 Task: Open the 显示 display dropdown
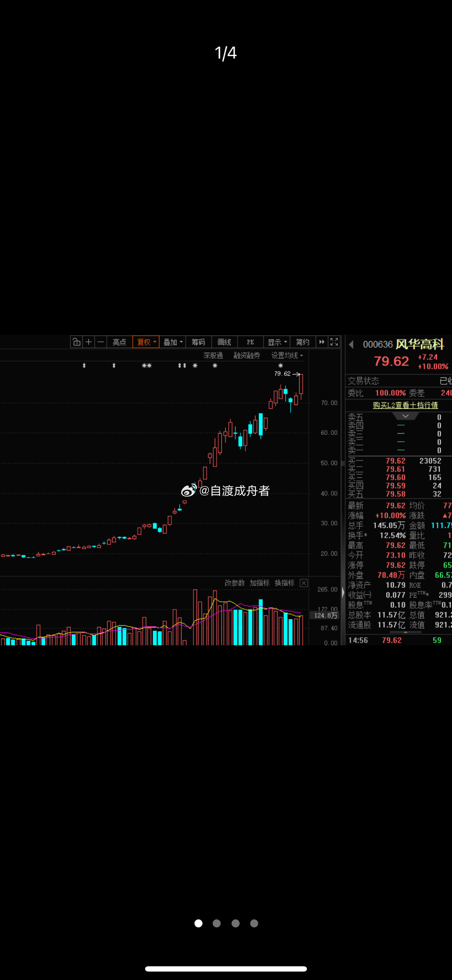tap(277, 342)
